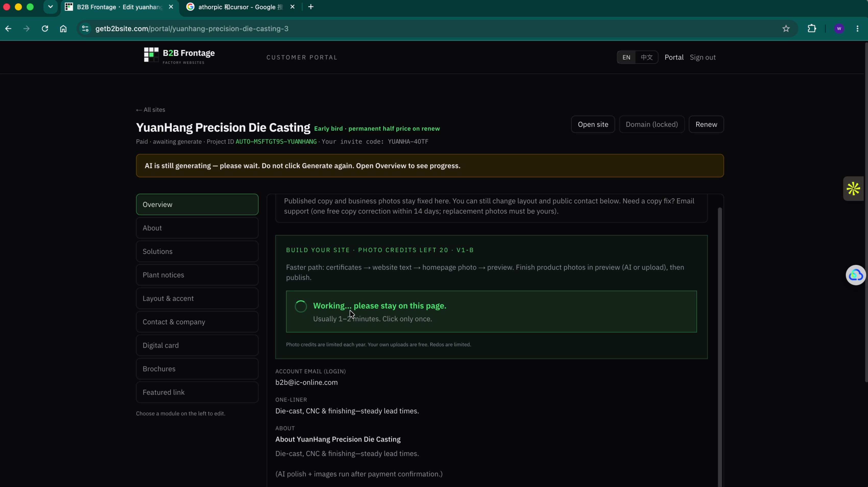
Task: Click the CUSTOMER PORTAL header text
Action: tap(302, 57)
